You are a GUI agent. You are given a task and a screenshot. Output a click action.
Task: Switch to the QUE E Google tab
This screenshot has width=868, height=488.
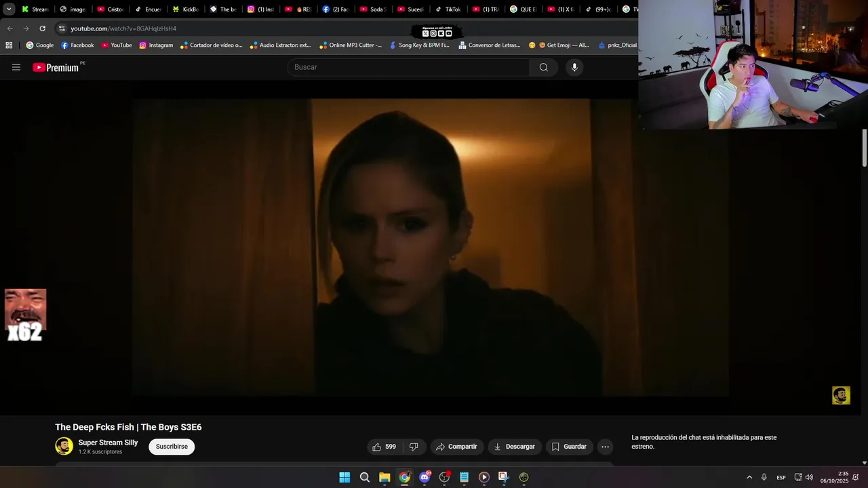click(x=522, y=9)
